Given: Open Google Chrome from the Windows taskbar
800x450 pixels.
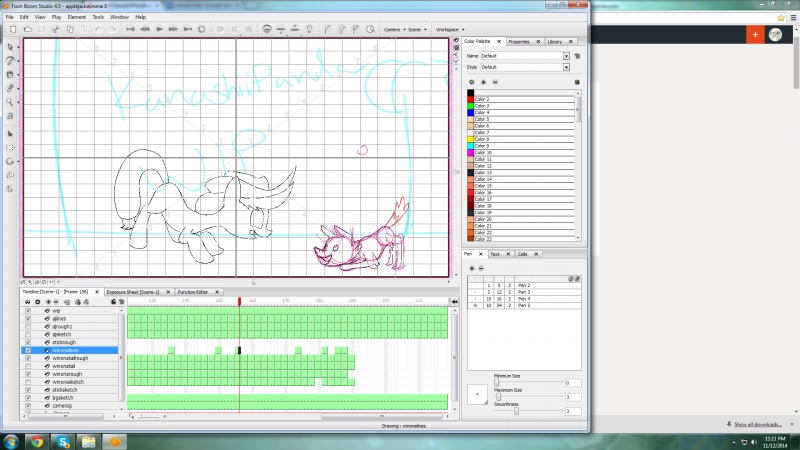Looking at the screenshot, I should [37, 442].
